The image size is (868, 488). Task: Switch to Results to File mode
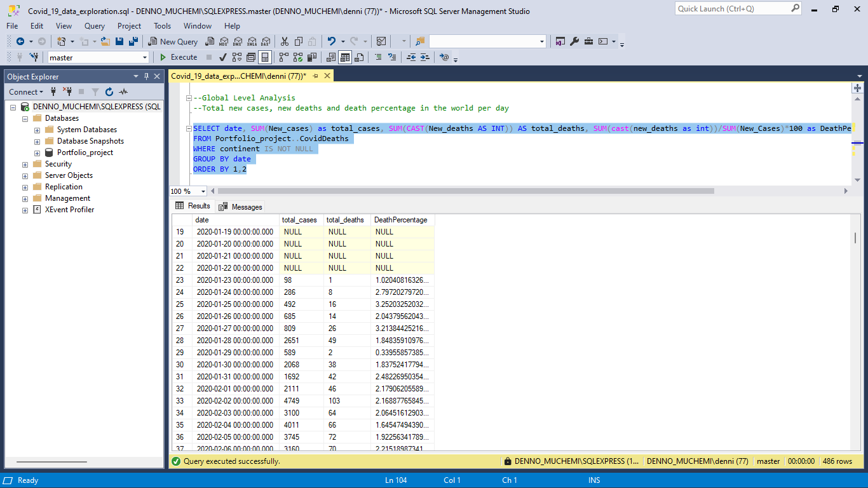click(x=359, y=57)
